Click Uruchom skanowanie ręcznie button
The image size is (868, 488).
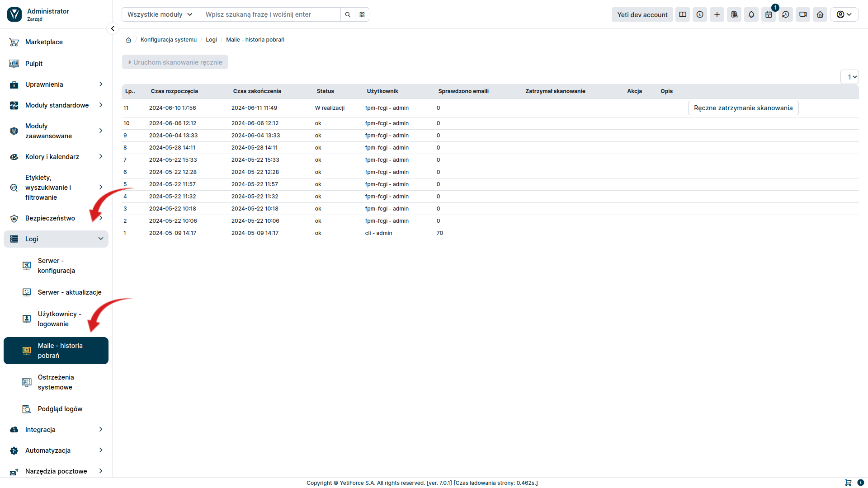point(175,62)
